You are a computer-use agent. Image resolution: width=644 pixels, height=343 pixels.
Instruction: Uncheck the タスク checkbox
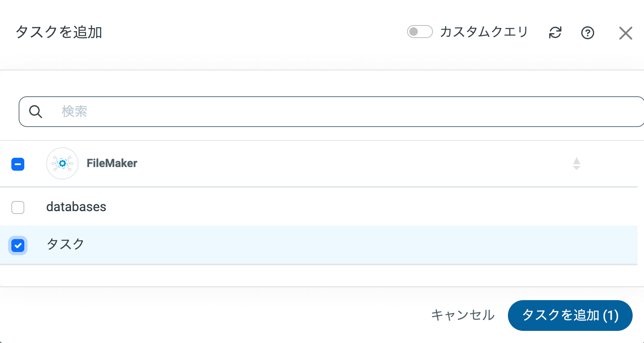point(18,246)
